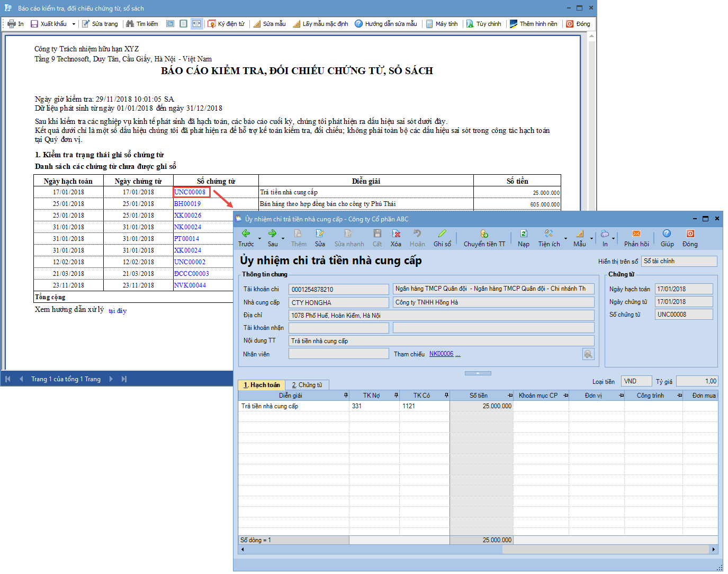Expand the Xuất khẩu export dropdown arrow
This screenshot has height=574, width=728.
[74, 24]
